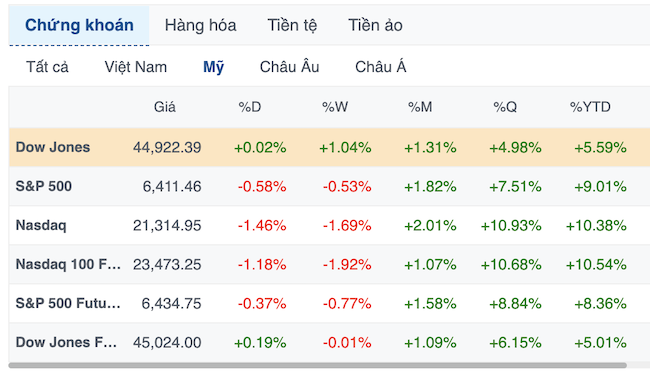Click the horizontal scrollbar below the table
This screenshot has height=382, width=650.
pyautogui.click(x=318, y=365)
